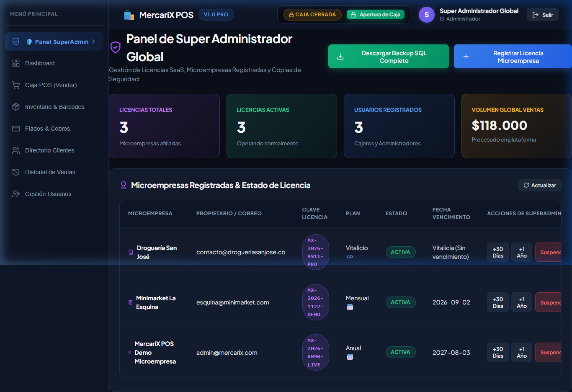Expand the Panel SuperAdmin chevron arrow
Viewport: 572px width, 392px height.
coord(93,41)
